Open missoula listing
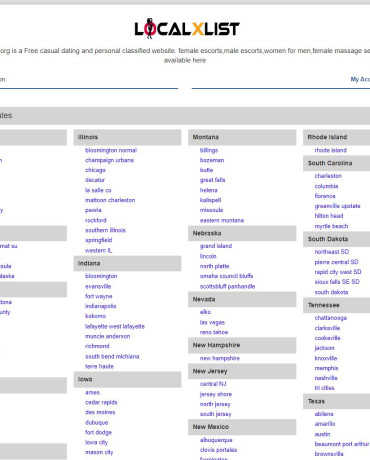This screenshot has height=460, width=370. pyautogui.click(x=211, y=210)
